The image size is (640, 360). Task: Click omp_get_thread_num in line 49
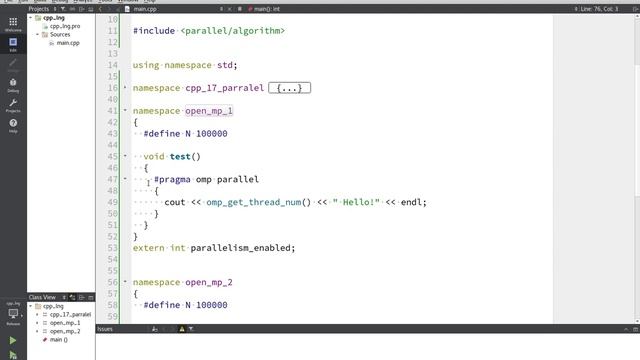pyautogui.click(x=253, y=202)
